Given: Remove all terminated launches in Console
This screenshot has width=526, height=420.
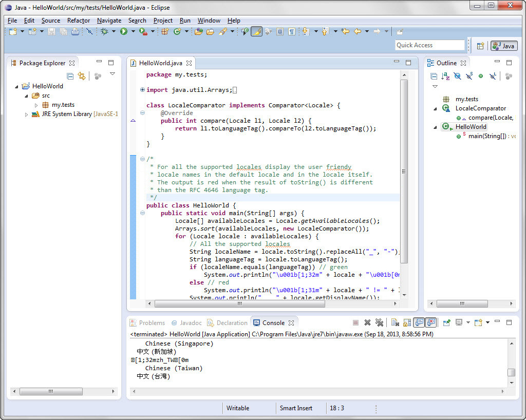Looking at the screenshot, I should click(380, 322).
